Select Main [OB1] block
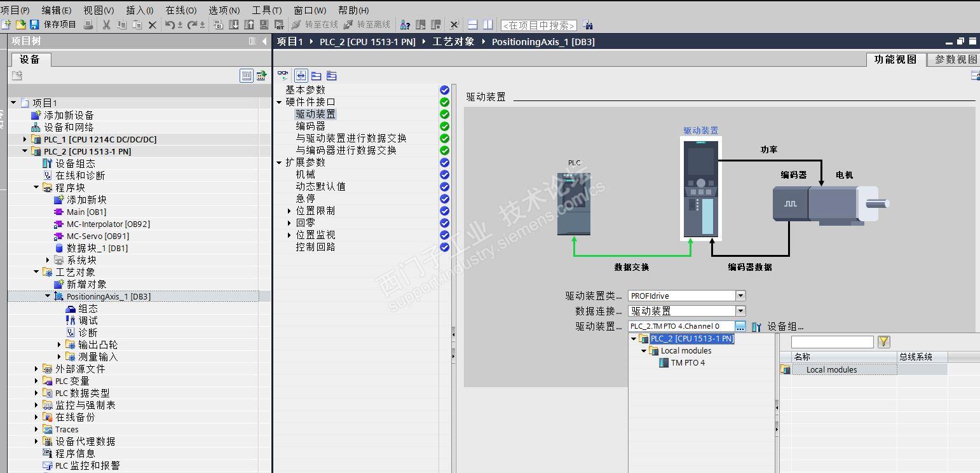The width and height of the screenshot is (980, 473). pos(86,212)
